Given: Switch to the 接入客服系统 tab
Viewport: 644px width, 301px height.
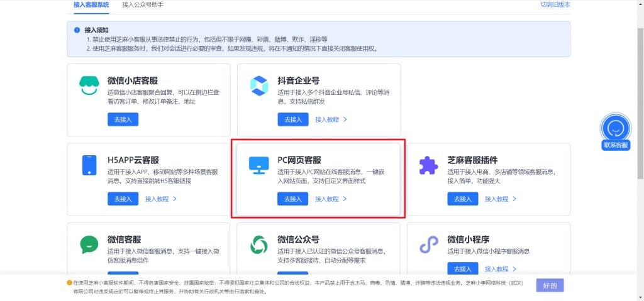Looking at the screenshot, I should click(x=91, y=5).
